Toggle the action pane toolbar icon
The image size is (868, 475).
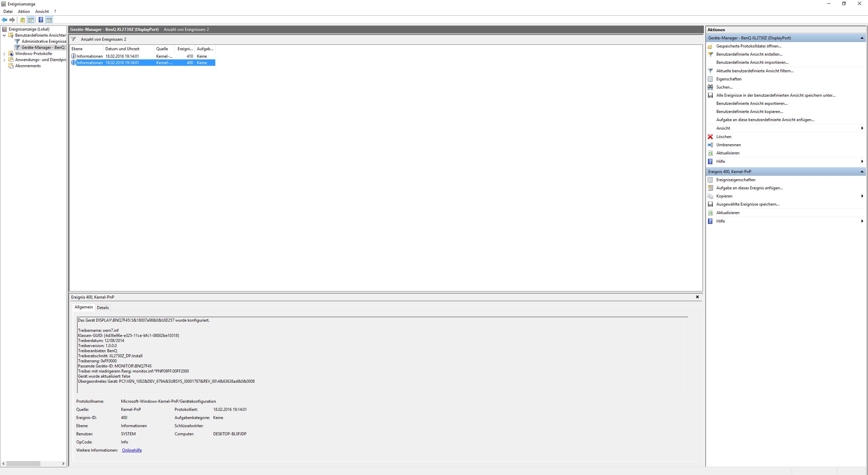coord(49,20)
